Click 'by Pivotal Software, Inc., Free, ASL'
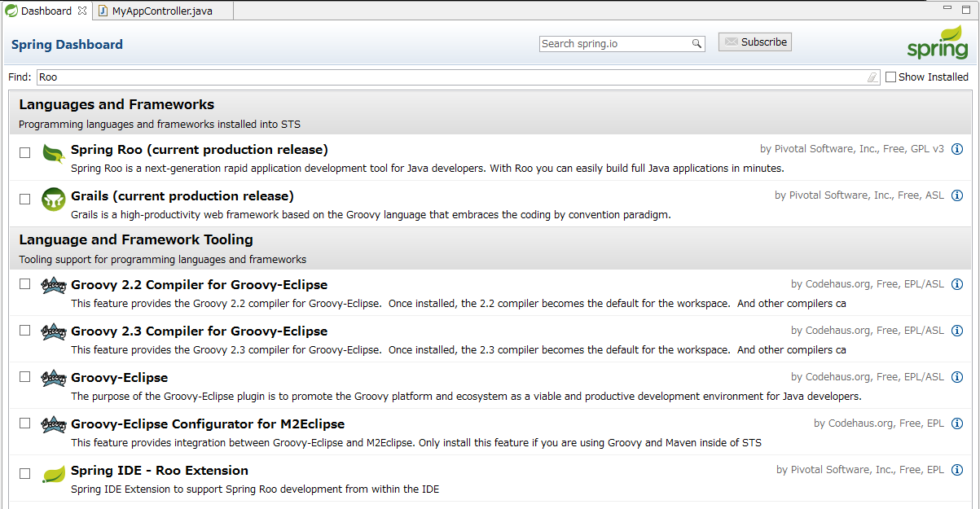Screen dimensions: 980x509 coord(859,195)
